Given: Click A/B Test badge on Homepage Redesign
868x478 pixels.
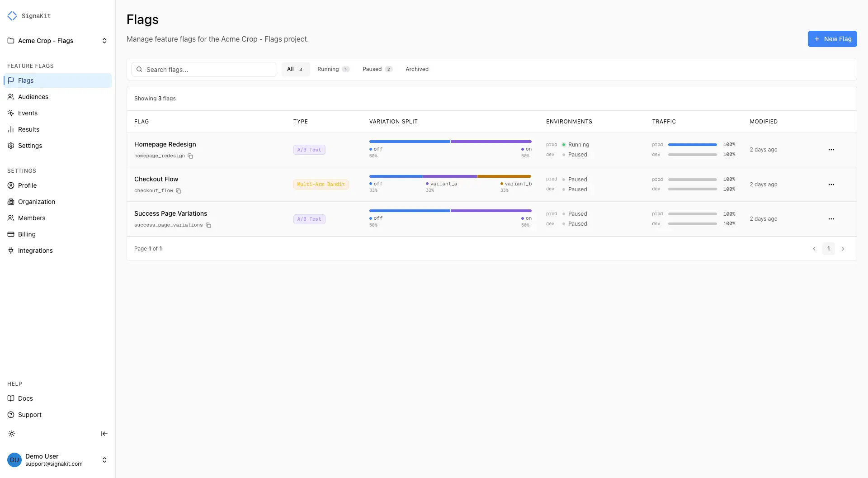Looking at the screenshot, I should 309,150.
